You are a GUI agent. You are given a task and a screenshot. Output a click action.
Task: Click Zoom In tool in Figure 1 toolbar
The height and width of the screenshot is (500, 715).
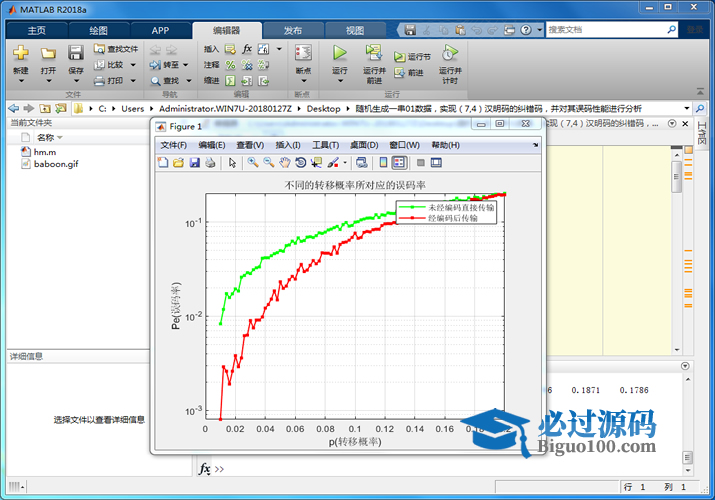253,163
